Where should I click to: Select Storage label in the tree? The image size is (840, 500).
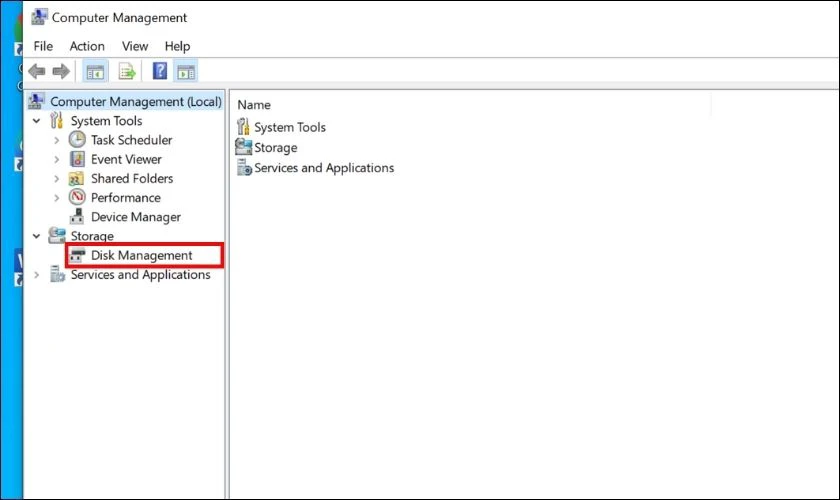point(92,236)
